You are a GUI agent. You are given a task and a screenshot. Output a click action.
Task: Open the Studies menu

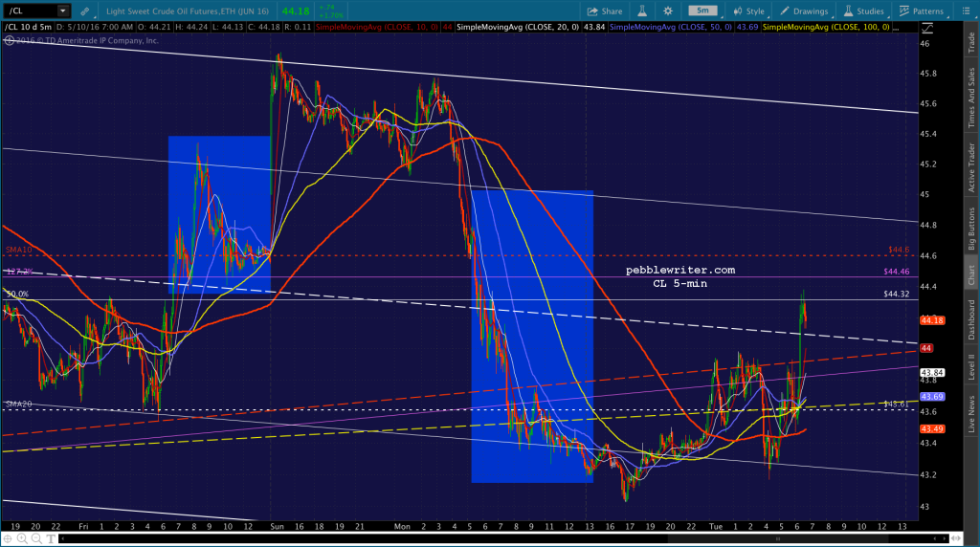pos(864,11)
